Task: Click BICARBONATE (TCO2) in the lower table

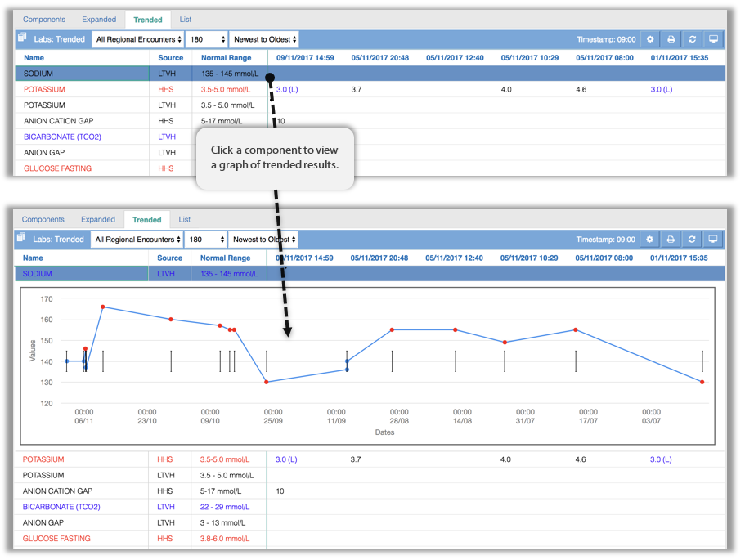Action: (61, 507)
